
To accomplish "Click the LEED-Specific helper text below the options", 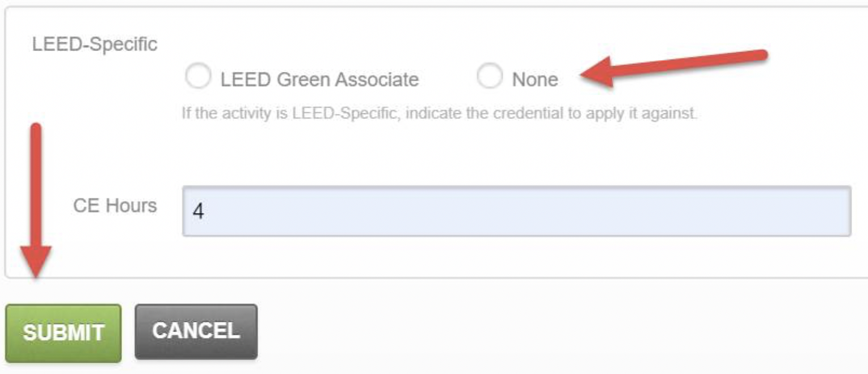I will click(439, 113).
